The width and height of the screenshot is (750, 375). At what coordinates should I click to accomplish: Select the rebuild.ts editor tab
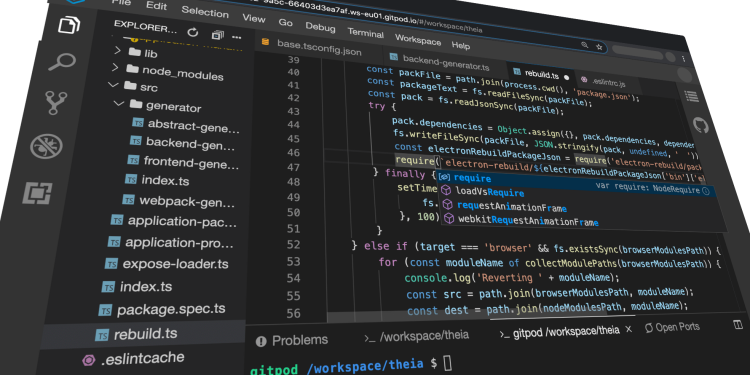coord(541,74)
